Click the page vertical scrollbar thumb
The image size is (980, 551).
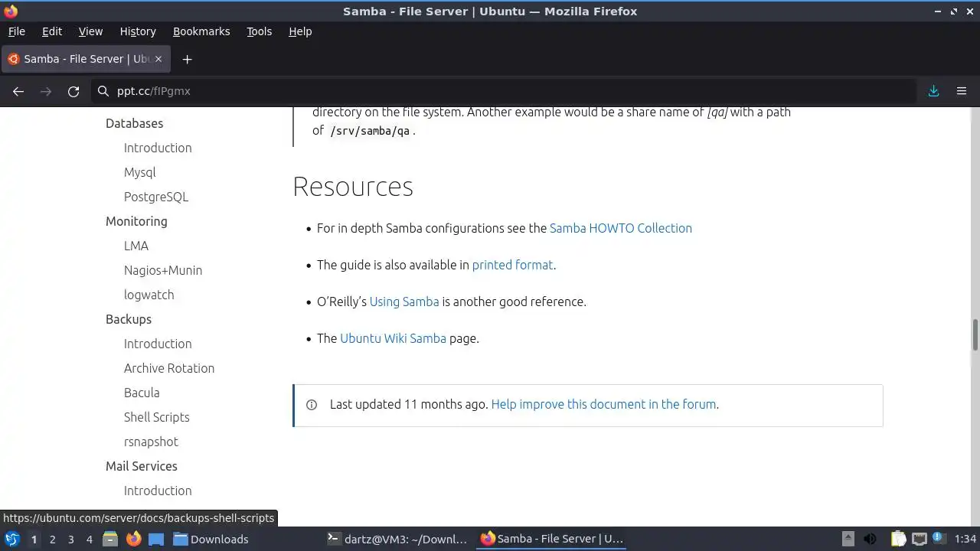[975, 334]
